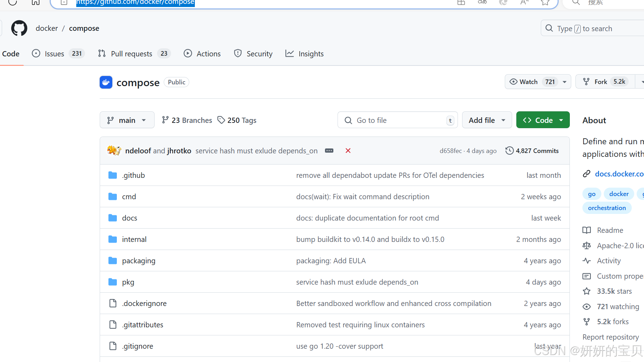644x362 pixels.
Task: Open 'use go 1.20 -cover support' commit
Action: pyautogui.click(x=340, y=346)
